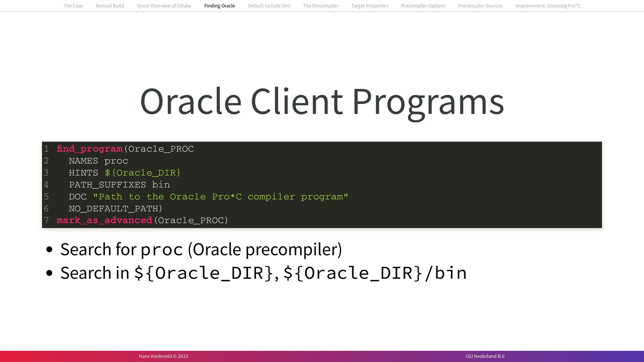Open the Manual Build section
The height and width of the screenshot is (362, 644).
pos(110,6)
